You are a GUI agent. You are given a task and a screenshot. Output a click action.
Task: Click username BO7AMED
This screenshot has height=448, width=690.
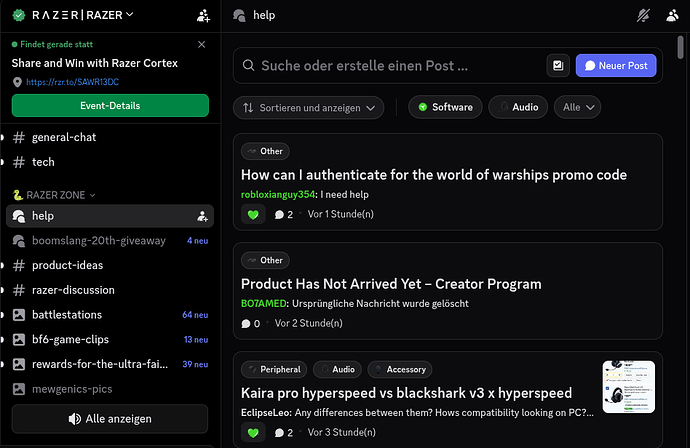(x=264, y=304)
